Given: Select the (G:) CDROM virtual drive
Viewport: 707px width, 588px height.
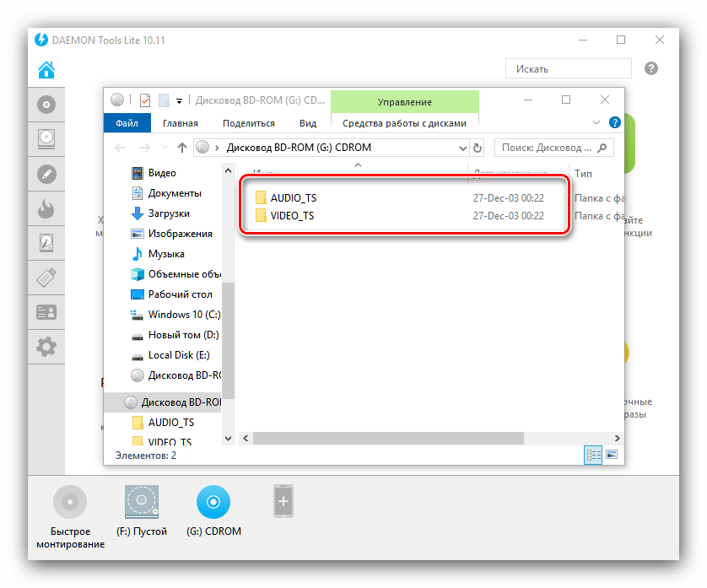Looking at the screenshot, I should pos(213,503).
